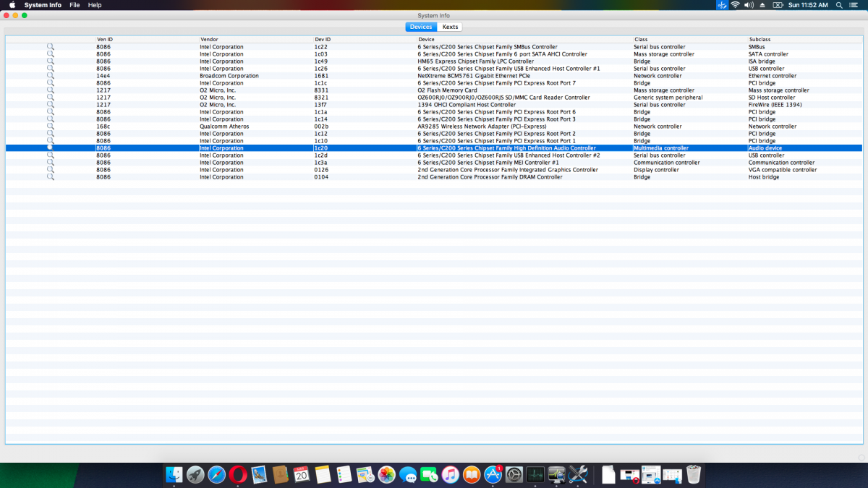Open iBooks in the Dock

472,474
